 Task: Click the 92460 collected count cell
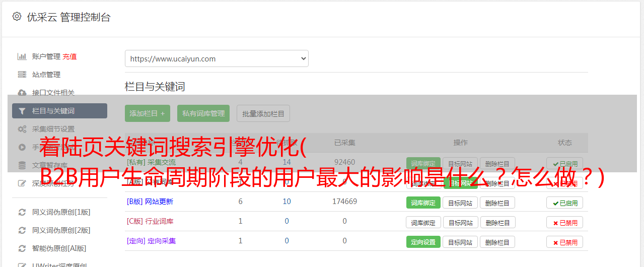coord(344,162)
